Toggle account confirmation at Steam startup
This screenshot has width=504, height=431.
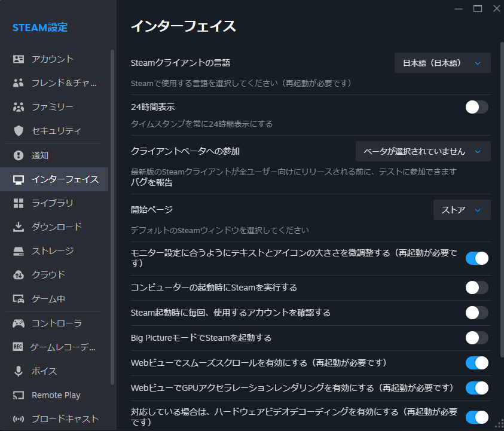click(x=477, y=313)
